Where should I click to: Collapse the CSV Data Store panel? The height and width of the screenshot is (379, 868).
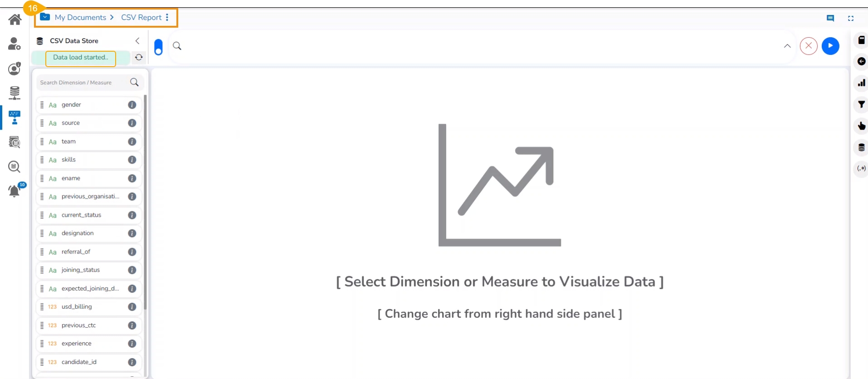coord(137,41)
